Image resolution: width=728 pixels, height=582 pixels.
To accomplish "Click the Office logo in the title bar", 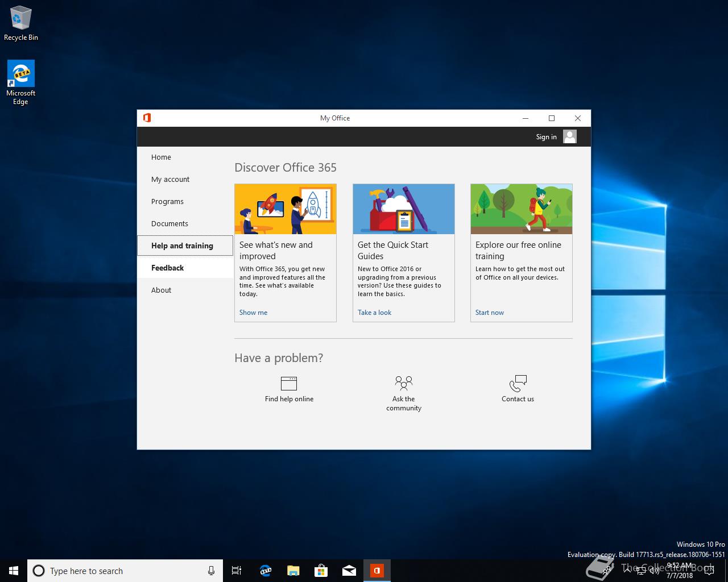I will (x=147, y=118).
